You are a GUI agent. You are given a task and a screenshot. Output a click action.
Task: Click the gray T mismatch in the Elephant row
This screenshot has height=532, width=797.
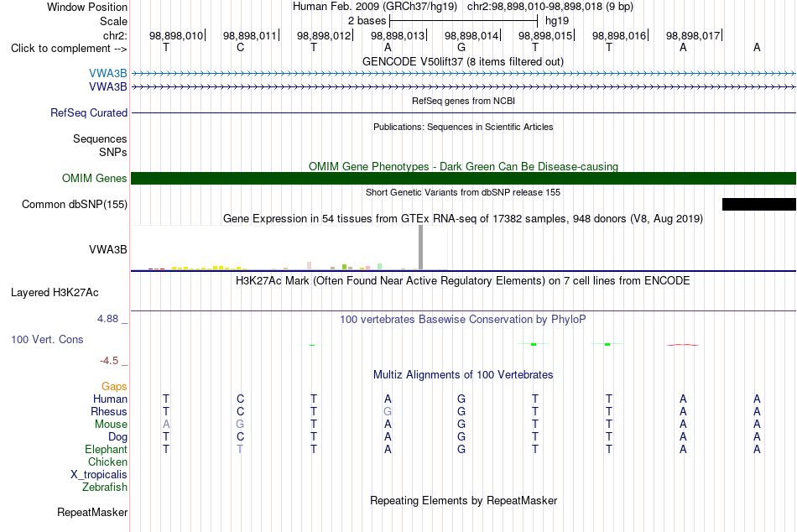(x=240, y=450)
